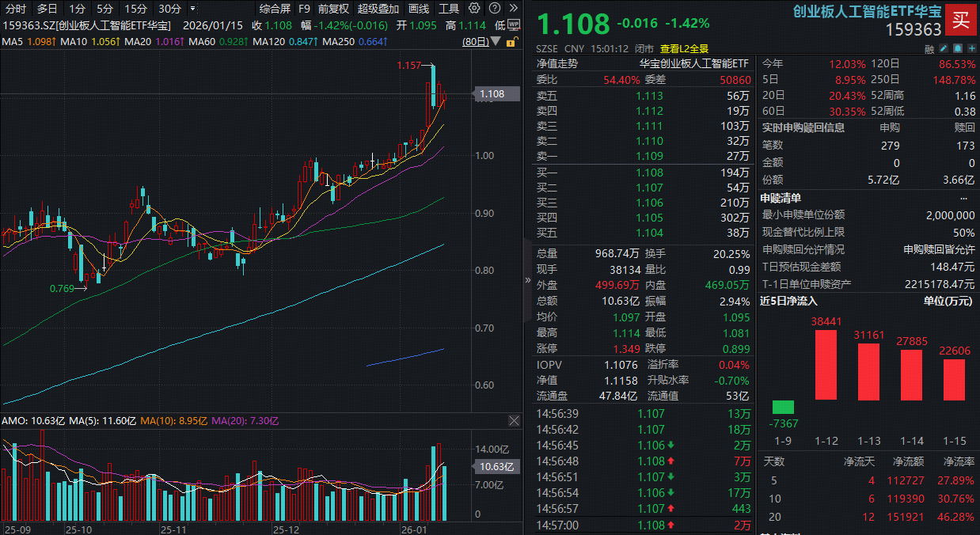Click the 融 margin trading icon
The image size is (980, 535).
tap(929, 48)
